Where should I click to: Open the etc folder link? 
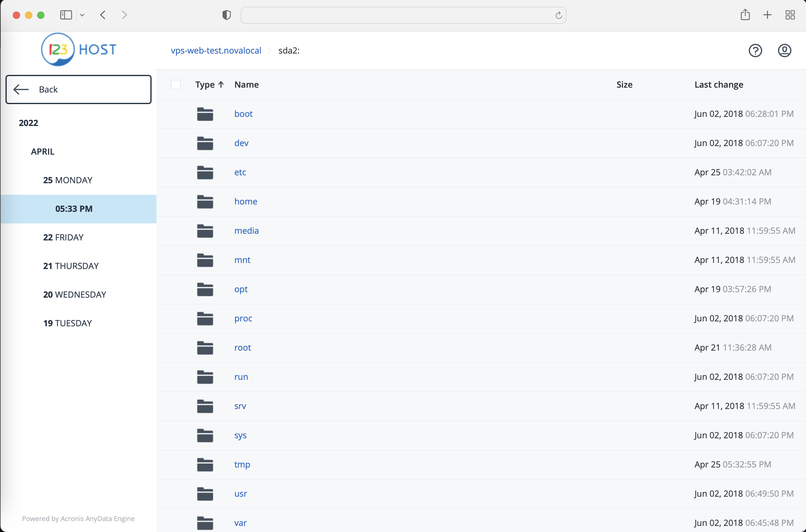[240, 172]
